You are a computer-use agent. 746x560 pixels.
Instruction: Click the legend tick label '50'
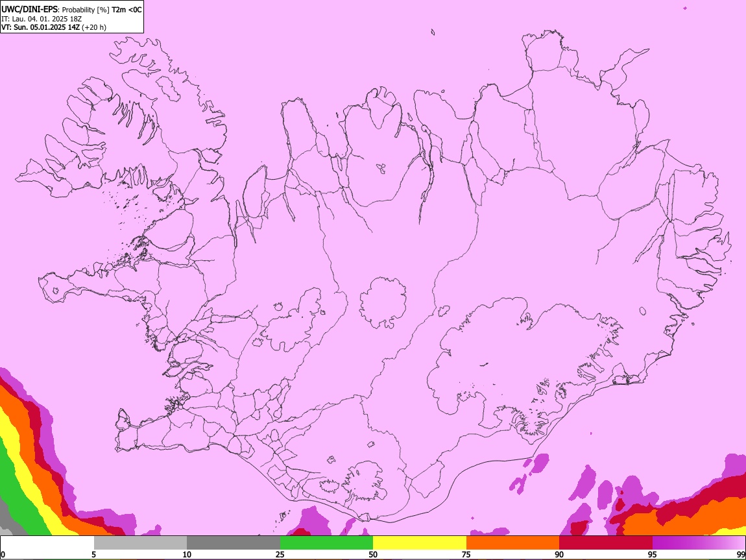point(373,554)
